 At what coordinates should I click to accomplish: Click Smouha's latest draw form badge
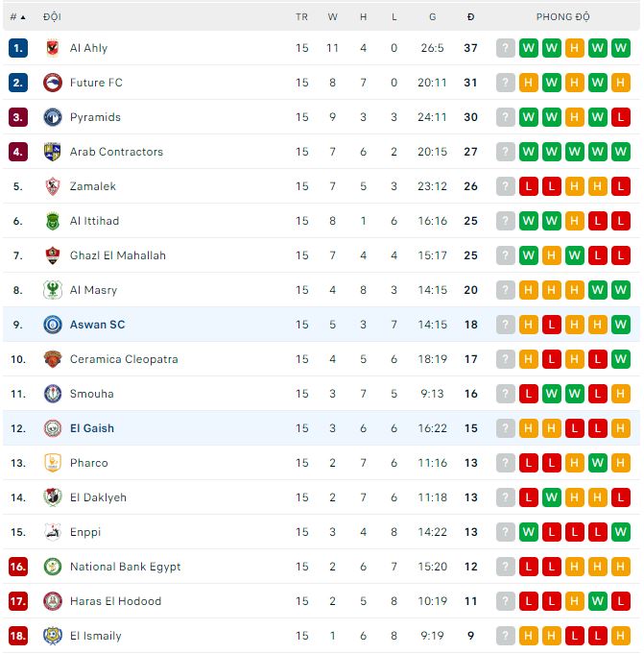[x=620, y=394]
